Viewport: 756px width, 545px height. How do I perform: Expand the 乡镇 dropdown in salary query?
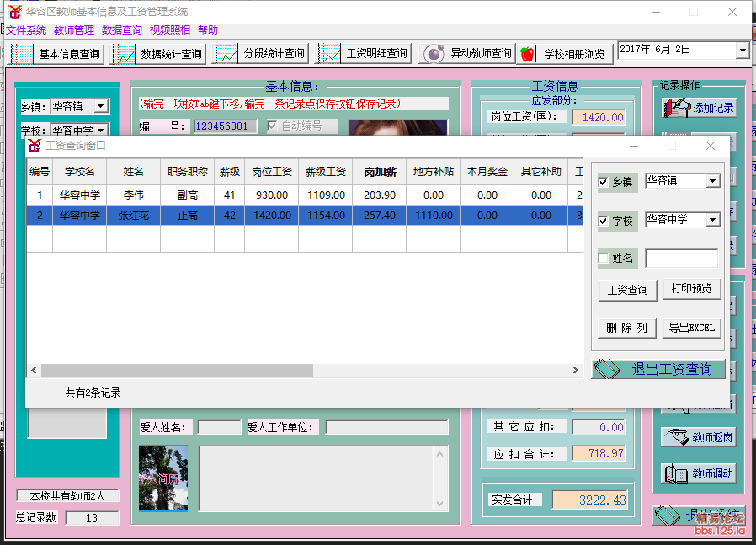click(713, 181)
